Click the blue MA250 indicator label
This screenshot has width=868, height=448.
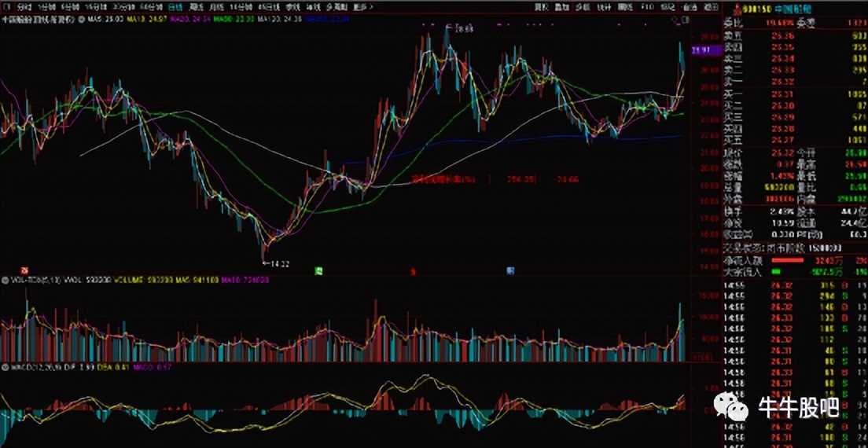327,20
